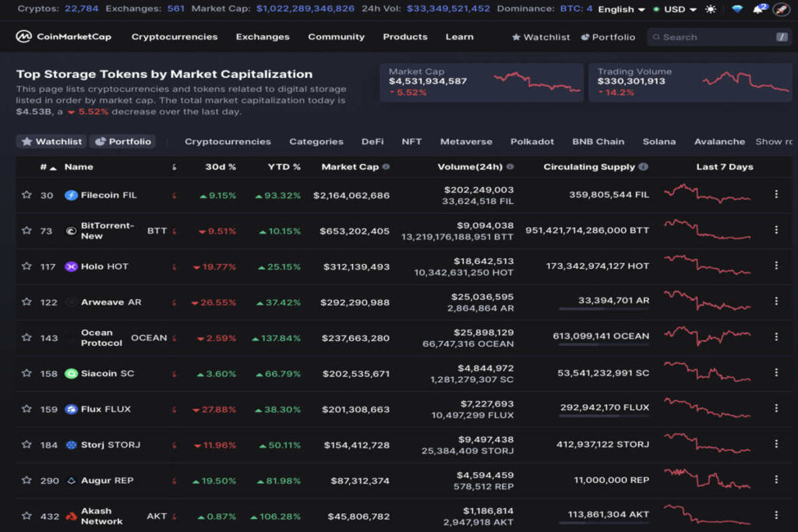This screenshot has width=798, height=532.
Task: Click the Storj coin logo
Action: (71, 445)
